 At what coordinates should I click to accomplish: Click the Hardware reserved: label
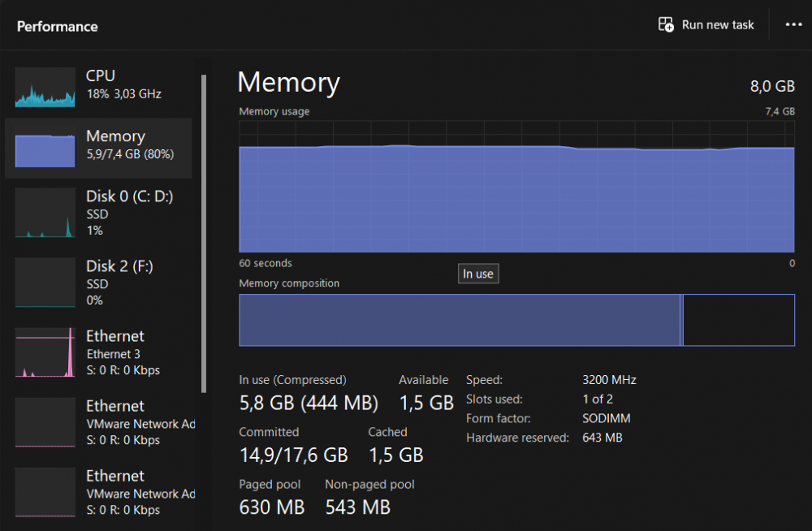point(517,438)
